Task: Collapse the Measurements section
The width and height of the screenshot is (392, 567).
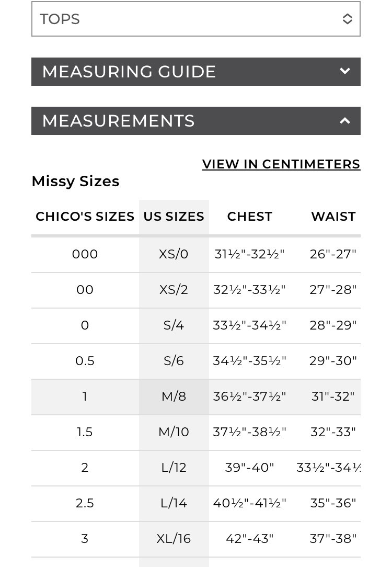Action: coord(196,121)
